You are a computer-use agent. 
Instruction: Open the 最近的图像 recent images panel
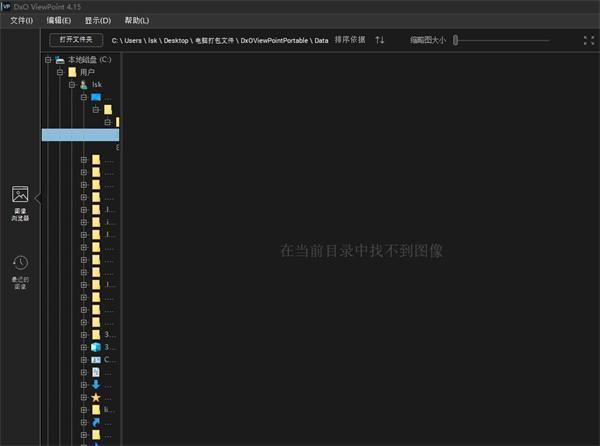pos(20,272)
